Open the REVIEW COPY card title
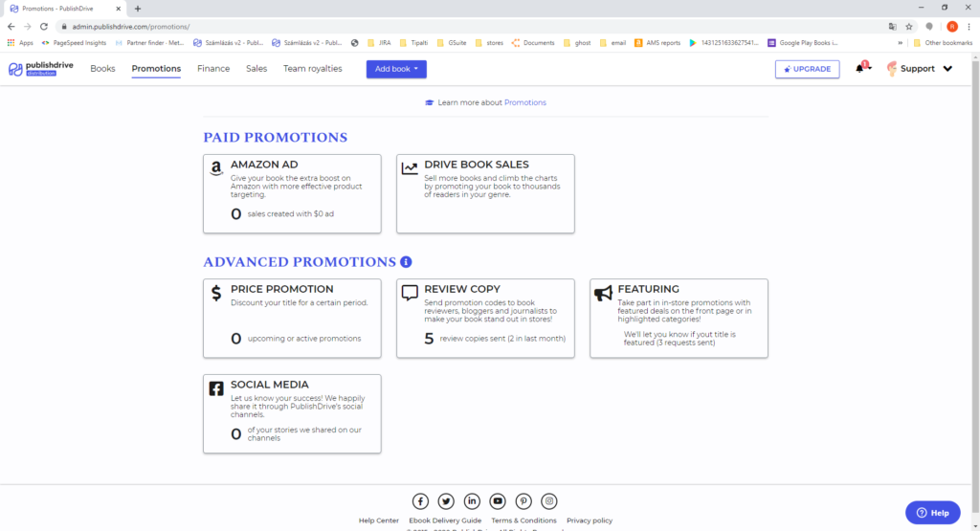The width and height of the screenshot is (980, 531). pos(462,289)
